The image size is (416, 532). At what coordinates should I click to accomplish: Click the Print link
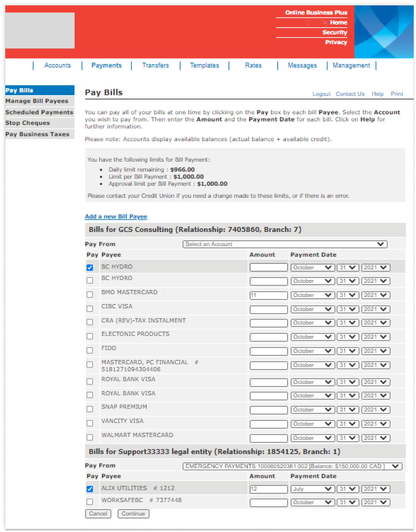tap(397, 94)
